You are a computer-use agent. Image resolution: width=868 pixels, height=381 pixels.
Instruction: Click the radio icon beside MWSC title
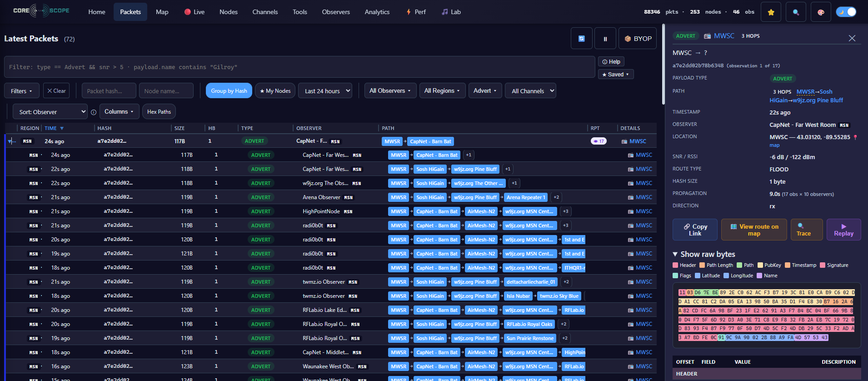(x=707, y=36)
